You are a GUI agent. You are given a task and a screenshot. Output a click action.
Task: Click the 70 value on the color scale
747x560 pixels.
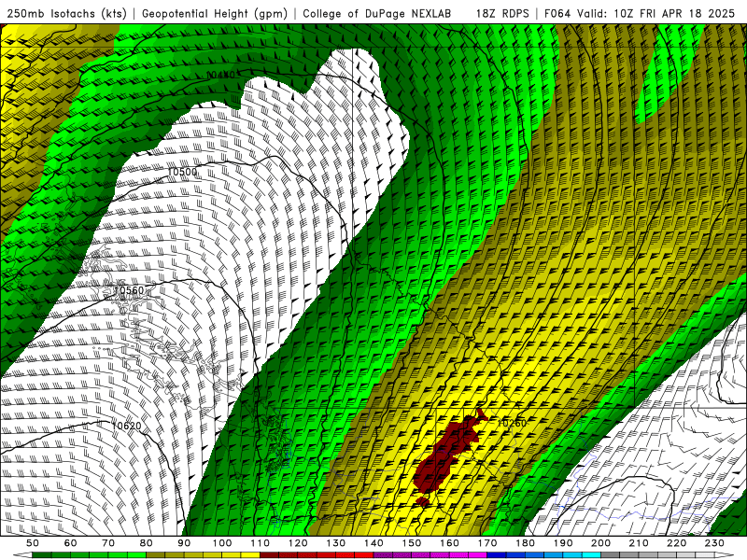point(108,543)
